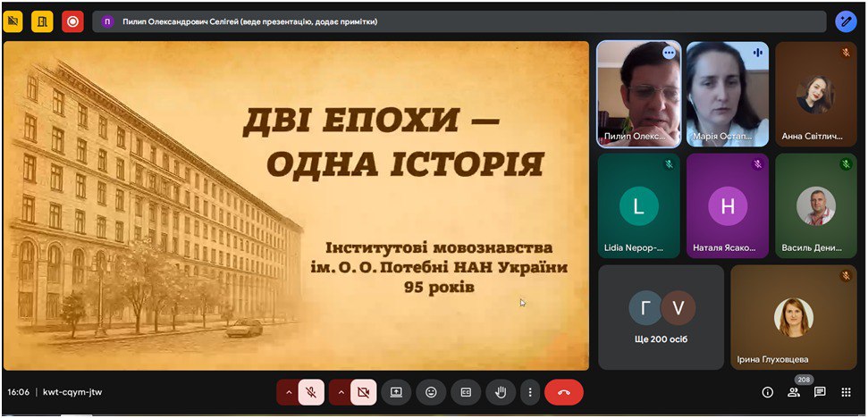Turn on the camera button
This screenshot has height=418, width=868.
(x=363, y=392)
